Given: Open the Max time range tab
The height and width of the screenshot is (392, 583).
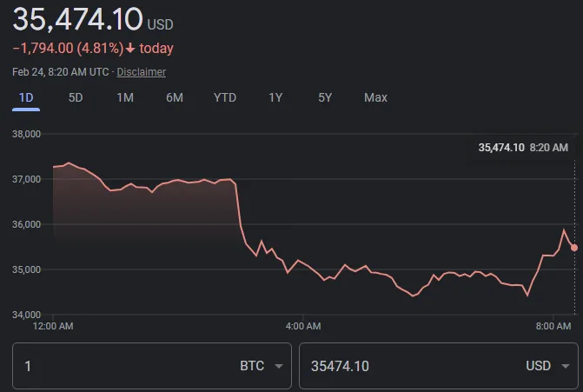Looking at the screenshot, I should point(375,98).
